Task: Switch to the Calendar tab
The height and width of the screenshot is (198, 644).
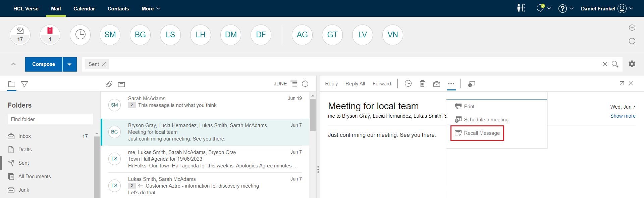Action: (84, 8)
